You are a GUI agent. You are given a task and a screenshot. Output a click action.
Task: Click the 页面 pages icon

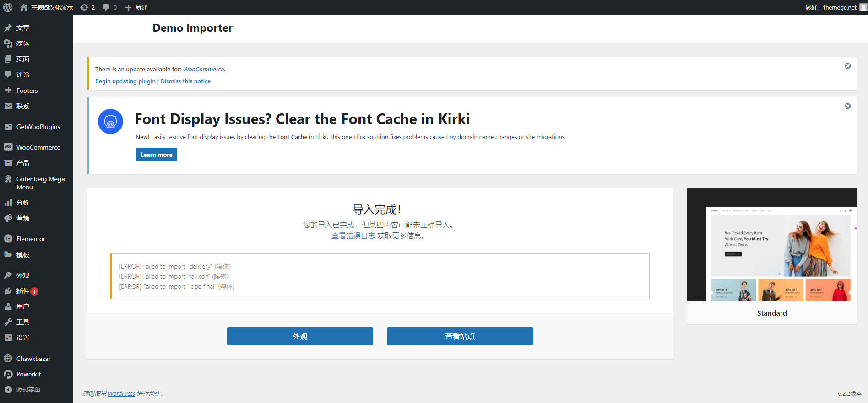click(x=8, y=59)
